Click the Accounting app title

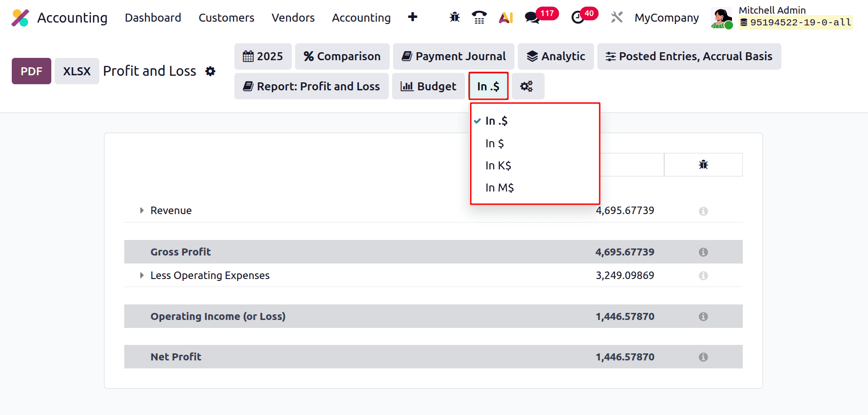click(x=72, y=18)
